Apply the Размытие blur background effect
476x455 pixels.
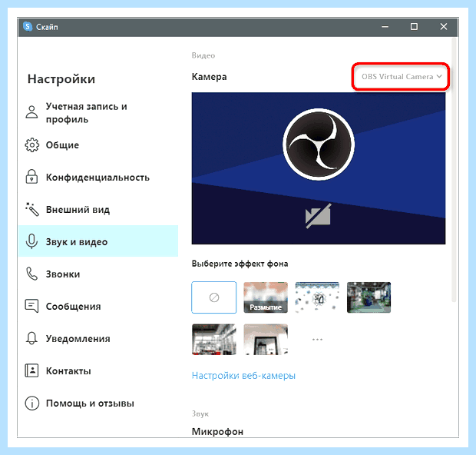(266, 297)
